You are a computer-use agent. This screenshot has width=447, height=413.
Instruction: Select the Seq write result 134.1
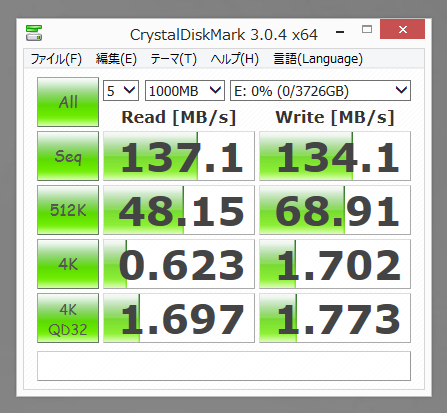coord(335,156)
